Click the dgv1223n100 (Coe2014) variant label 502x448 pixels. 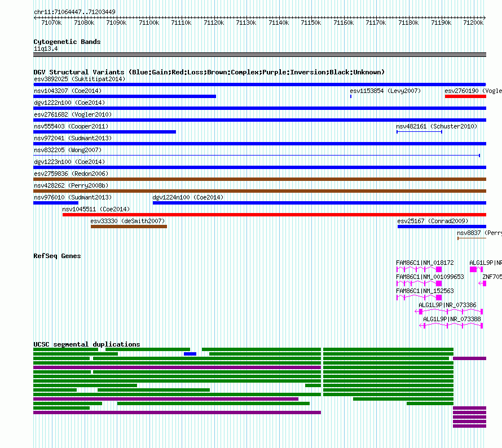[69, 162]
